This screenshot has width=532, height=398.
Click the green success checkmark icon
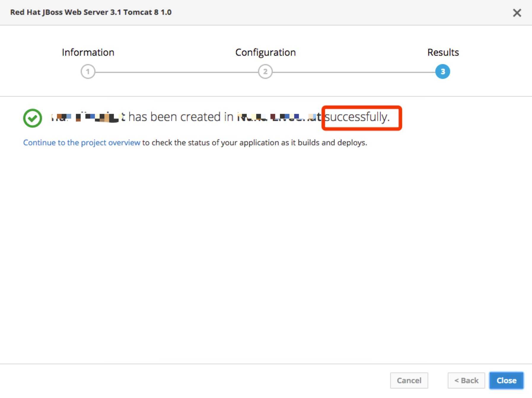click(33, 118)
